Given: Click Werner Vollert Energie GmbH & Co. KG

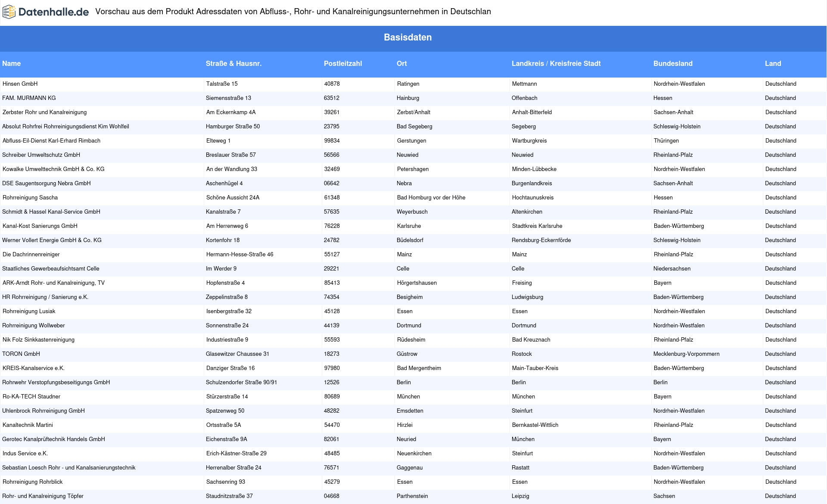Looking at the screenshot, I should coord(52,240).
